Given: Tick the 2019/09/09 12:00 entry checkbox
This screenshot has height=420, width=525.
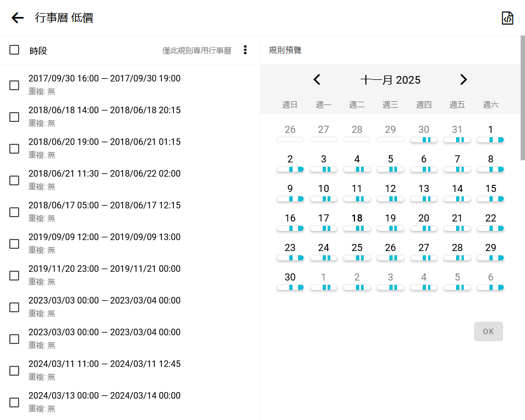Looking at the screenshot, I should click(x=14, y=244).
